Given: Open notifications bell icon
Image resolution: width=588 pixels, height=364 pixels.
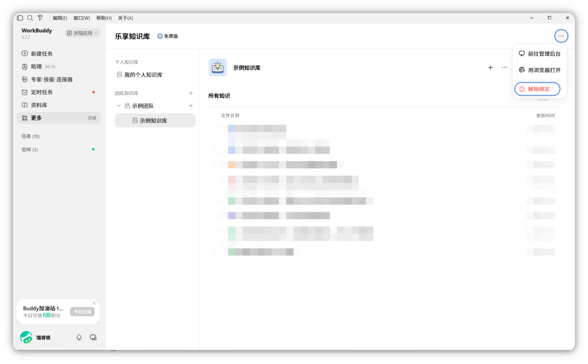Looking at the screenshot, I should pyautogui.click(x=79, y=337).
